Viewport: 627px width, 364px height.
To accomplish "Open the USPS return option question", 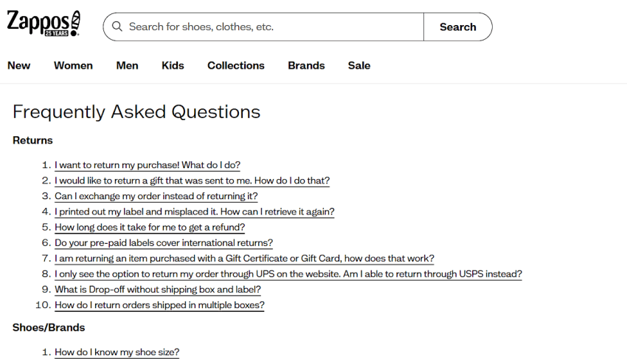I will [288, 274].
